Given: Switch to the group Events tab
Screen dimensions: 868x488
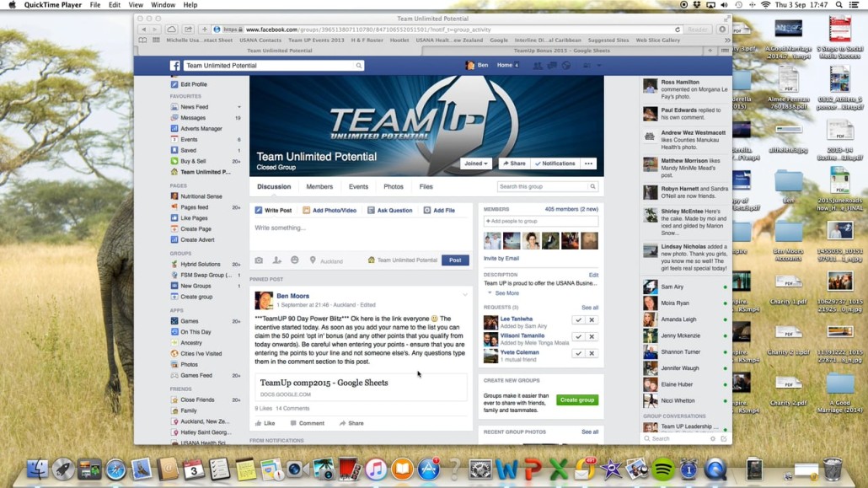Looking at the screenshot, I should (358, 186).
